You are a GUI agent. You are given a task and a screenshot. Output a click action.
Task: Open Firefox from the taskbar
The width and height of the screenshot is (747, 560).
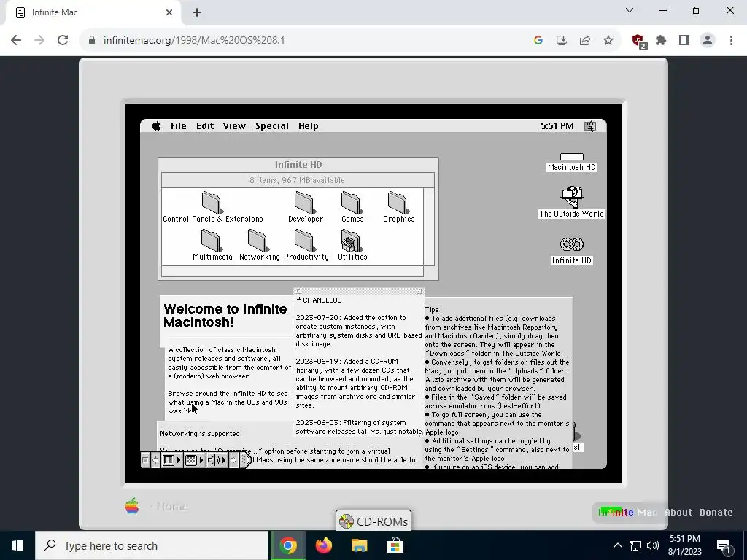point(324,545)
